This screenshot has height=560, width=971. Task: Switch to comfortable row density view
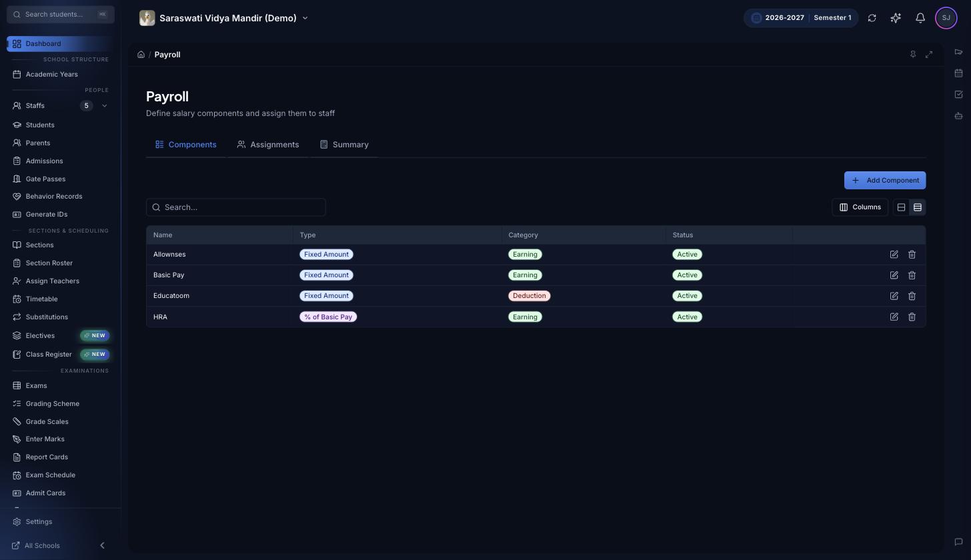pyautogui.click(x=901, y=207)
